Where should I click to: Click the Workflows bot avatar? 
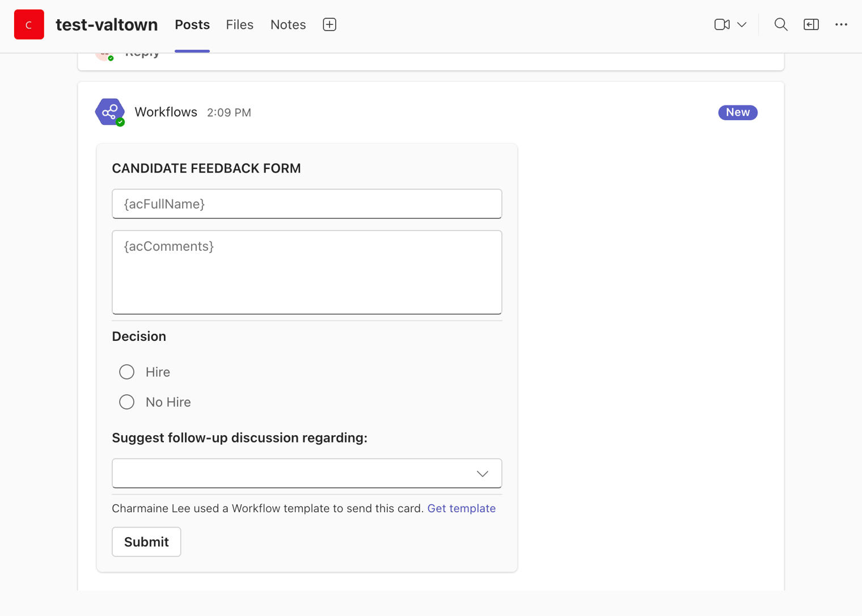(110, 112)
